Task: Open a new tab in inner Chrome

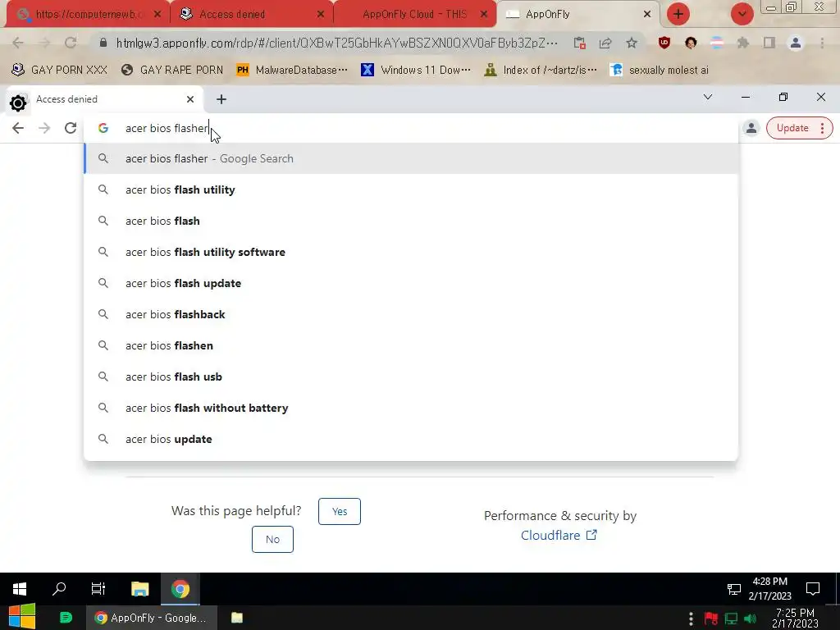Action: pyautogui.click(x=221, y=99)
